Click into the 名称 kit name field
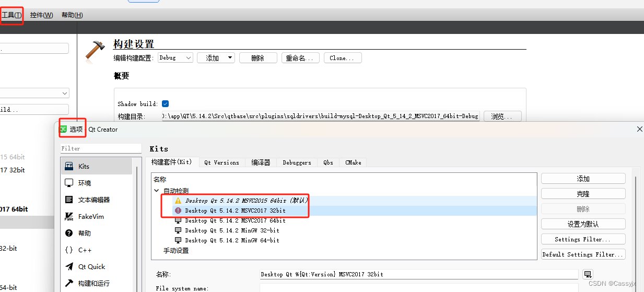 click(419, 274)
